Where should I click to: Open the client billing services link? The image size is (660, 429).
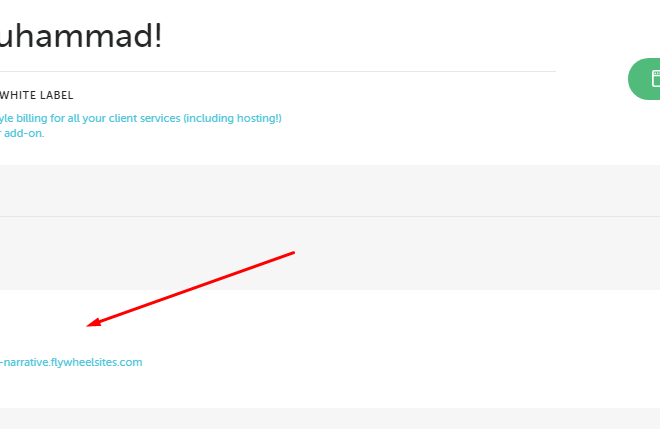(x=141, y=118)
